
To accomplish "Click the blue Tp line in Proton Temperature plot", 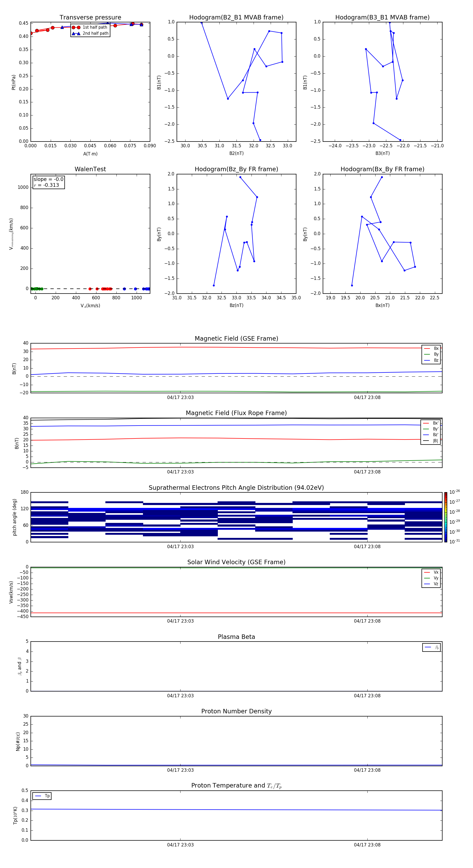I will [x=236, y=810].
